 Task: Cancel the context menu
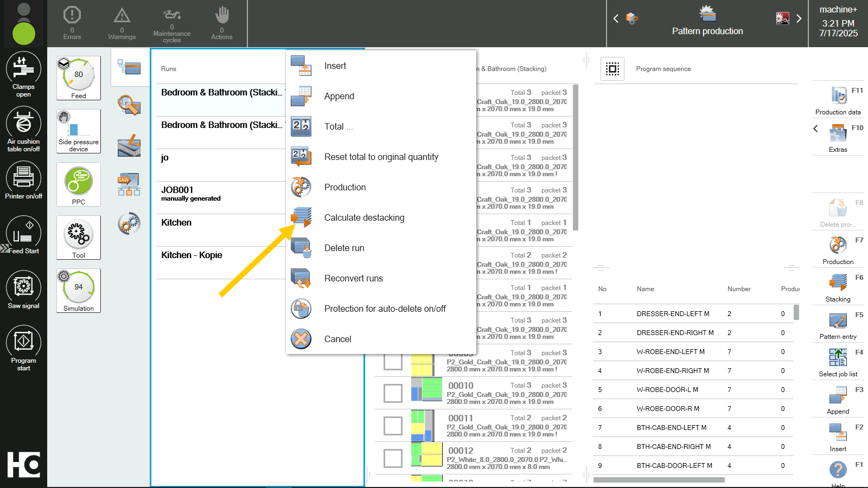tap(381, 339)
